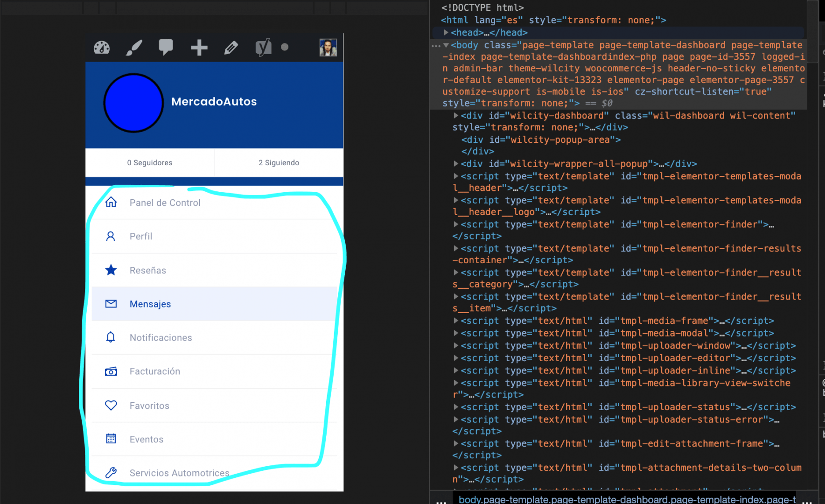The image size is (825, 504).
Task: Expand the wilcity-dashboard div node
Action: pyautogui.click(x=456, y=115)
